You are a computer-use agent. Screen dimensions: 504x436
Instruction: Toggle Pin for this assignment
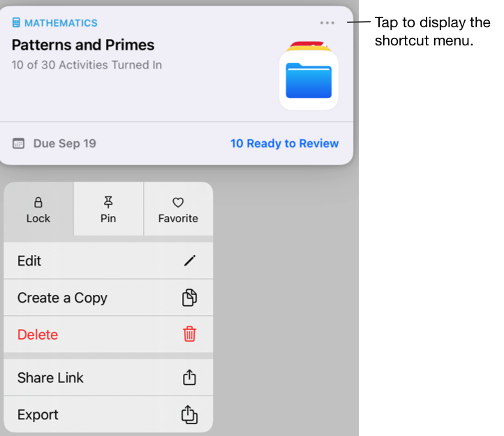click(108, 210)
